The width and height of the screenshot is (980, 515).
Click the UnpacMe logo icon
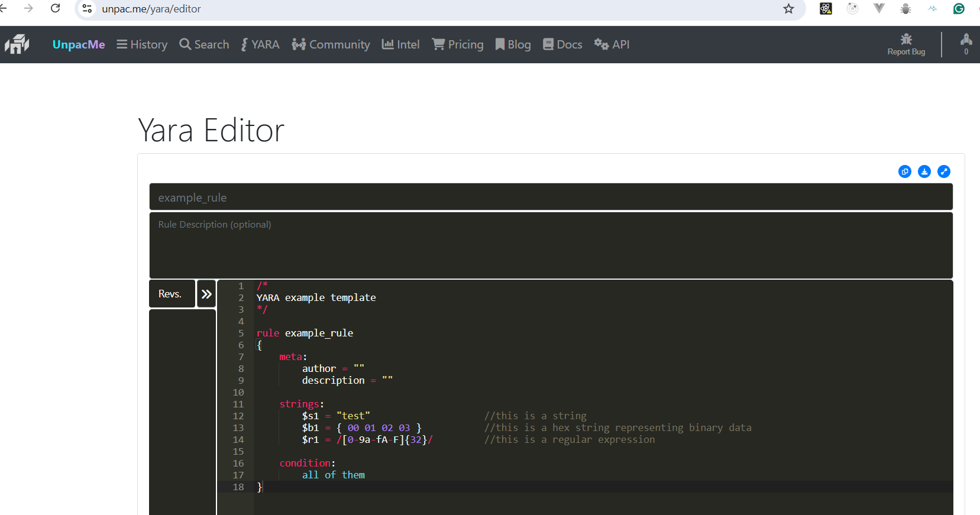point(17,44)
